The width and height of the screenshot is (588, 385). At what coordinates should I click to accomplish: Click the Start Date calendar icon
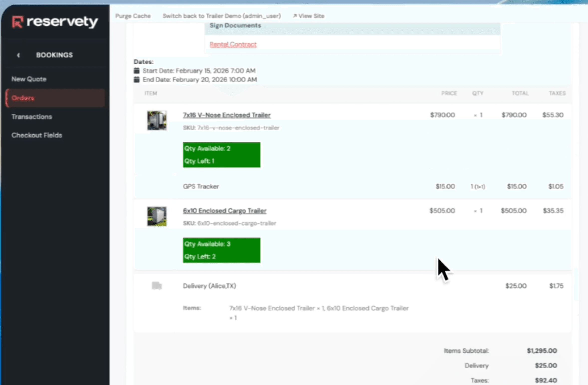tap(136, 71)
